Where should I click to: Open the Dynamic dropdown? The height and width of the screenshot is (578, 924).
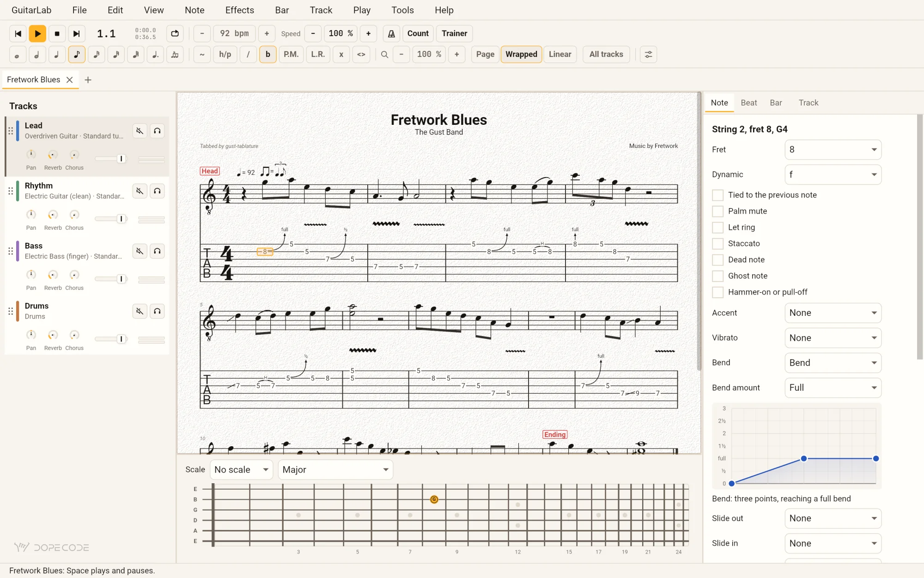pyautogui.click(x=833, y=174)
